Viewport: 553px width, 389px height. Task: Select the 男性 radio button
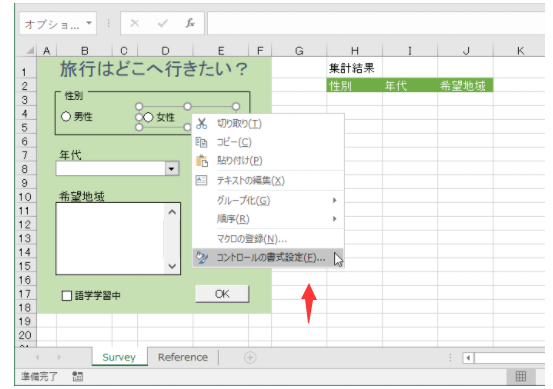click(x=66, y=116)
